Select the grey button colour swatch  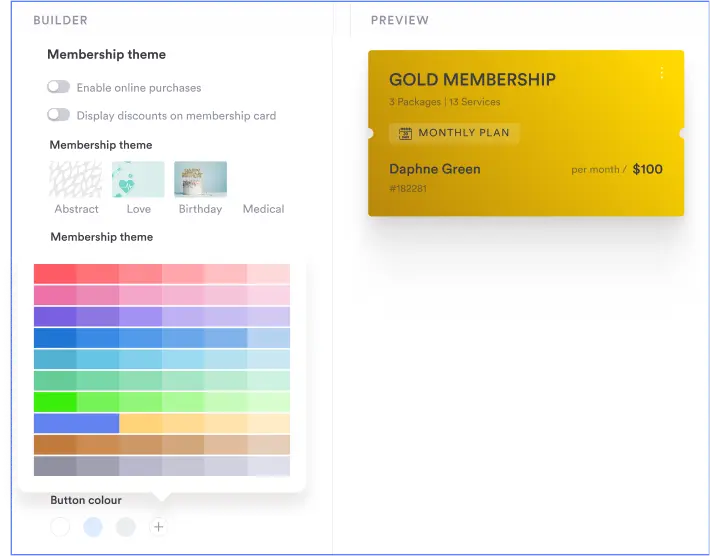[125, 527]
